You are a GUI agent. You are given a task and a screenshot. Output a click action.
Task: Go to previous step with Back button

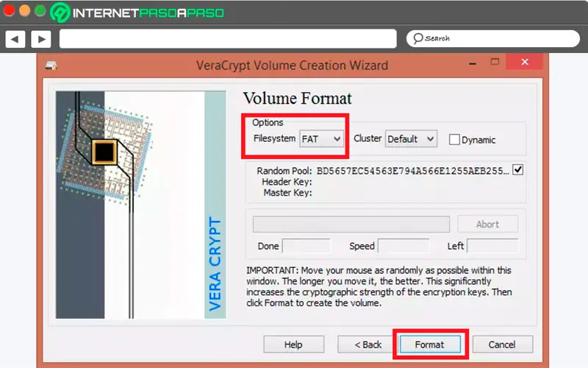(367, 344)
